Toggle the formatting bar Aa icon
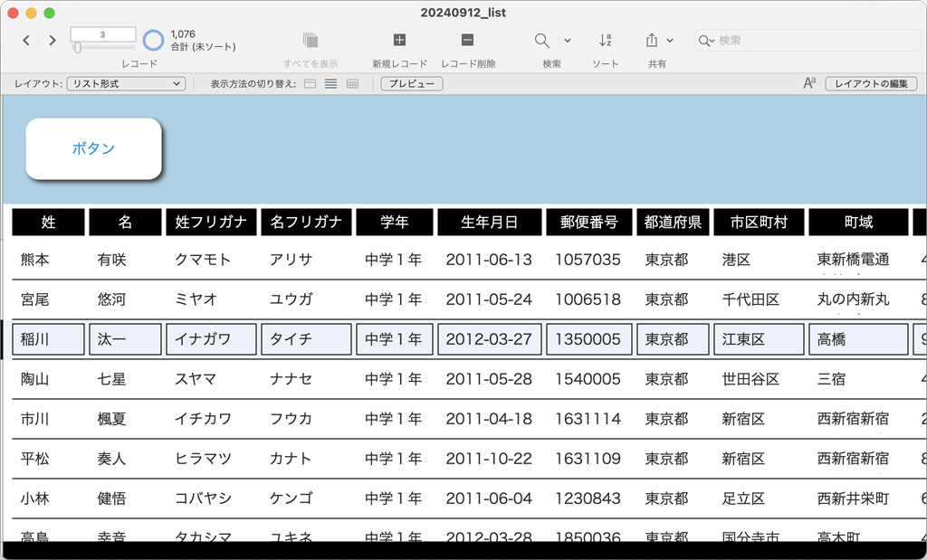927x560 pixels. 809,83
